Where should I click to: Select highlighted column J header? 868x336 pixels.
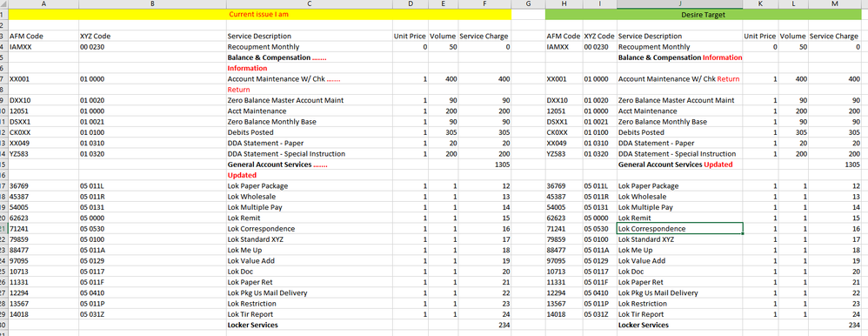[x=680, y=3]
